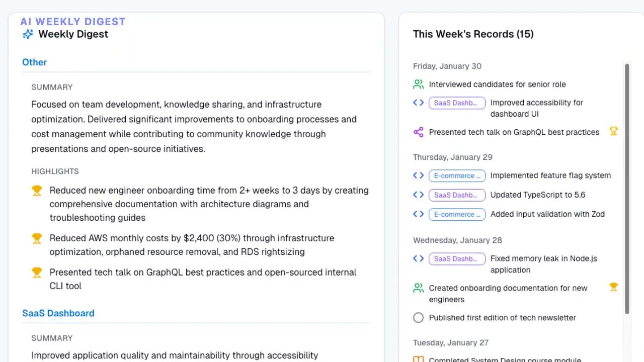Click the Other summary paragraph about team development
The height and width of the screenshot is (362, 644).
(194, 127)
